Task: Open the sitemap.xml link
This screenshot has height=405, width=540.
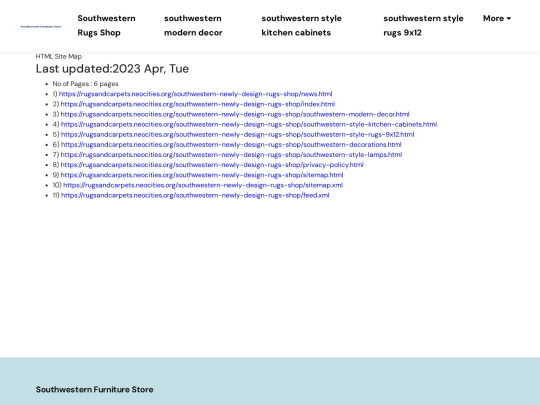Action: [203, 185]
